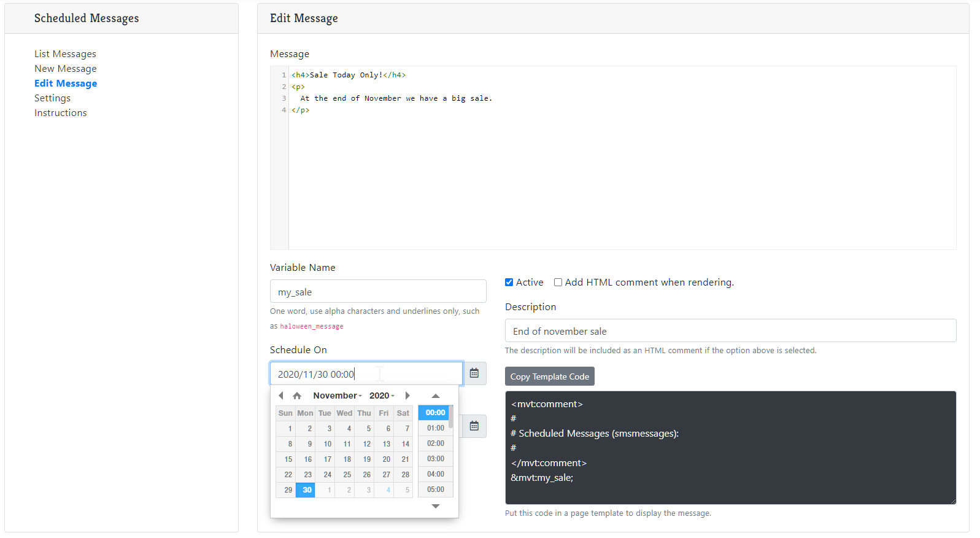This screenshot has height=538, width=980.
Task: Uncheck the Active checkbox
Action: (x=509, y=283)
